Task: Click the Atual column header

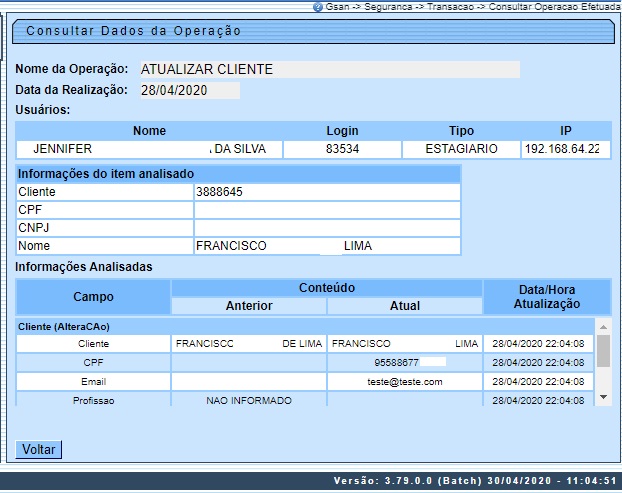Action: (x=404, y=306)
